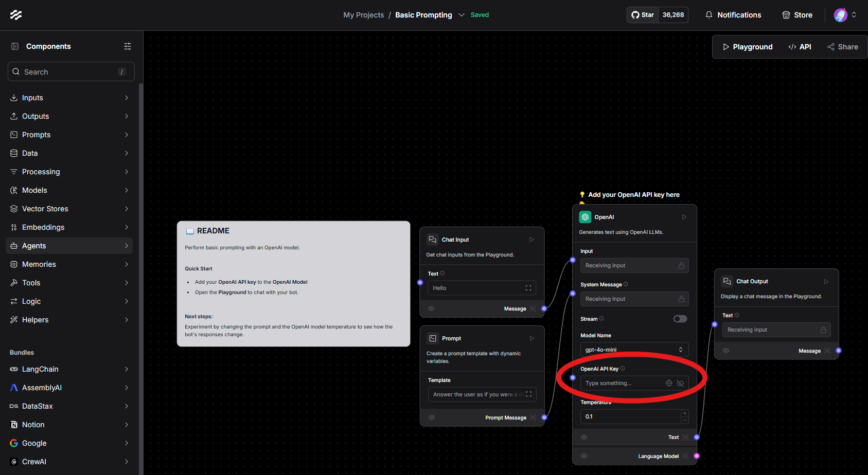
Task: Run the Chat Input component
Action: coord(532,240)
